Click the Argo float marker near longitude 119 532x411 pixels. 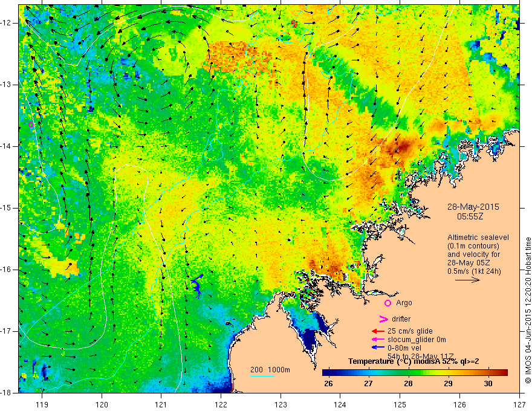pos(31,125)
